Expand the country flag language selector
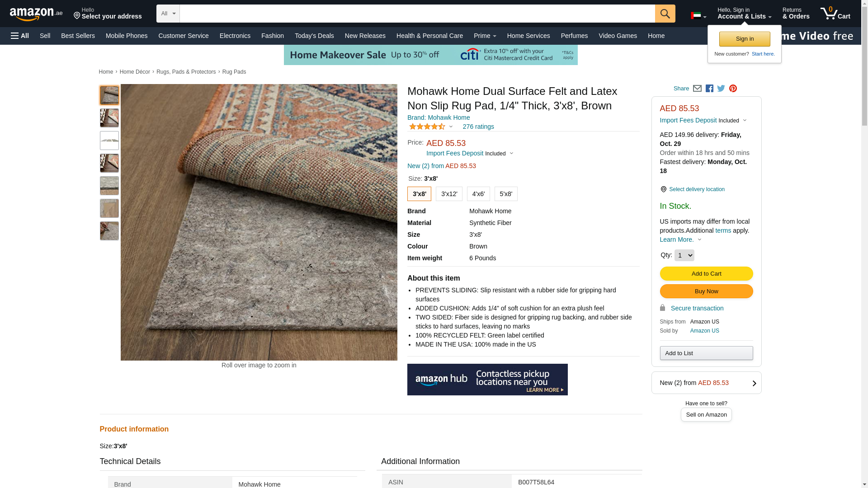Screen dimensions: 868x488 [698, 16]
